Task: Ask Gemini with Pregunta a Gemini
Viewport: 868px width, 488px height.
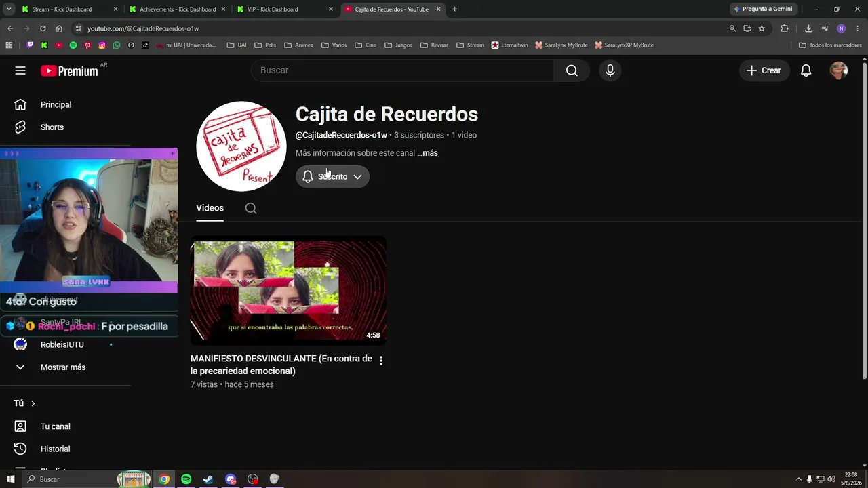Action: (763, 9)
